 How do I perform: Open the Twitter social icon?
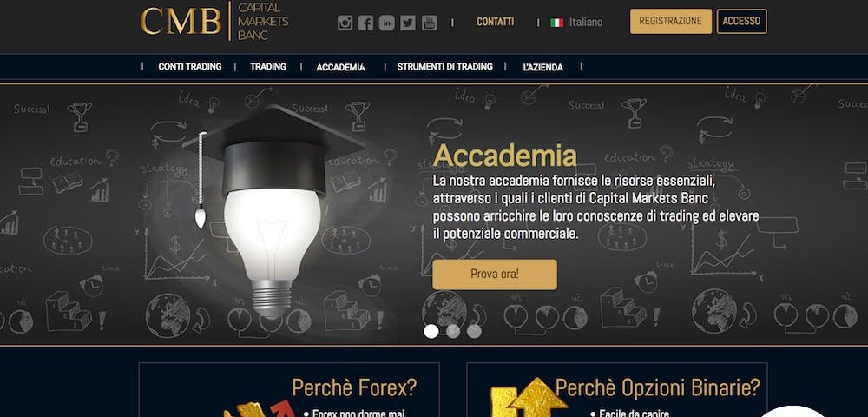[408, 23]
